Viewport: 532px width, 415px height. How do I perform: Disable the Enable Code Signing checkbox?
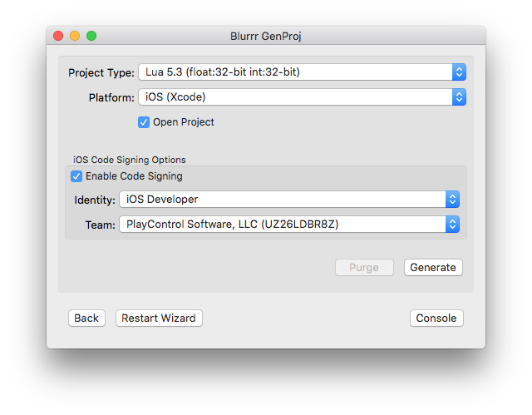tap(76, 176)
